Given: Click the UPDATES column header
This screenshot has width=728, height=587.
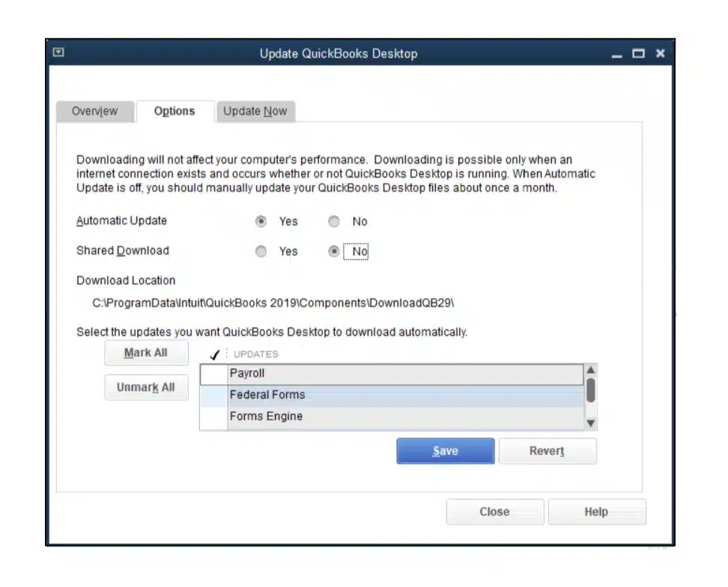Looking at the screenshot, I should click(256, 354).
